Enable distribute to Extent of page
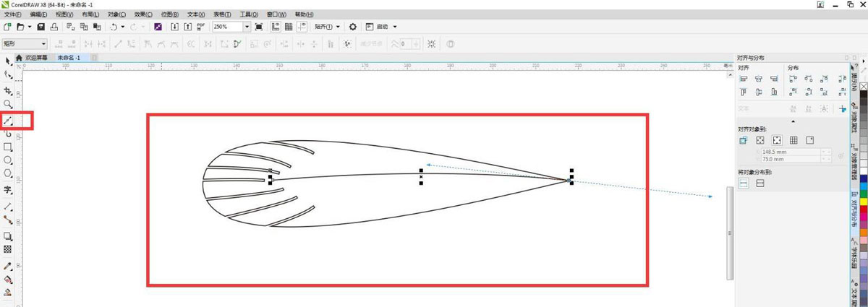868x307 pixels. point(760,183)
